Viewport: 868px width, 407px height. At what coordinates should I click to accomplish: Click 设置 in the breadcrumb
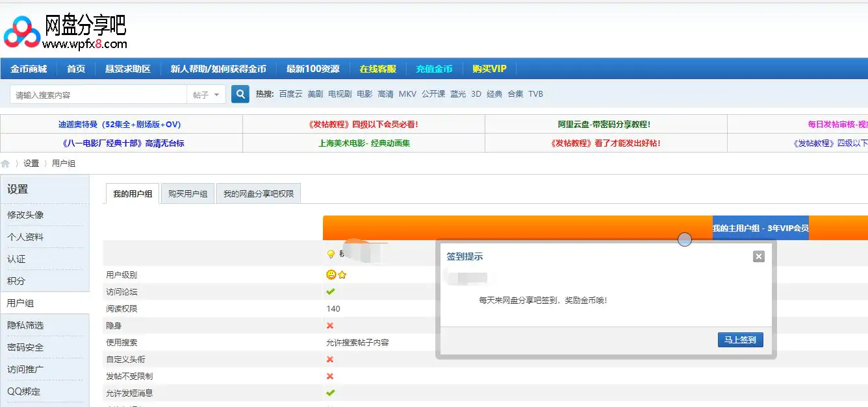(31, 164)
